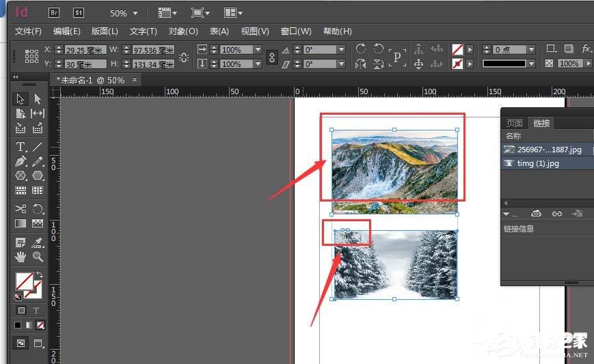Open the 对象(O) menu
This screenshot has height=364, width=594.
coord(183,31)
